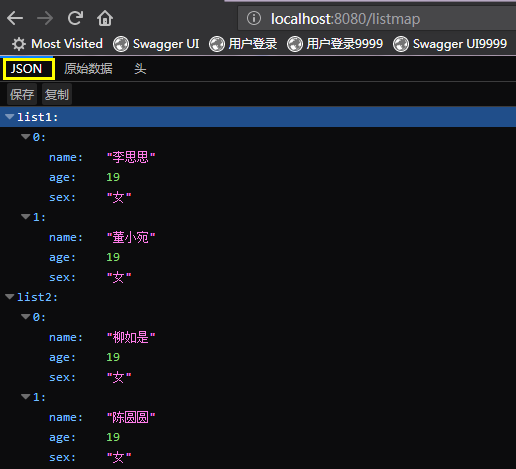Click the age value 19 of 李思思

pyautogui.click(x=113, y=177)
